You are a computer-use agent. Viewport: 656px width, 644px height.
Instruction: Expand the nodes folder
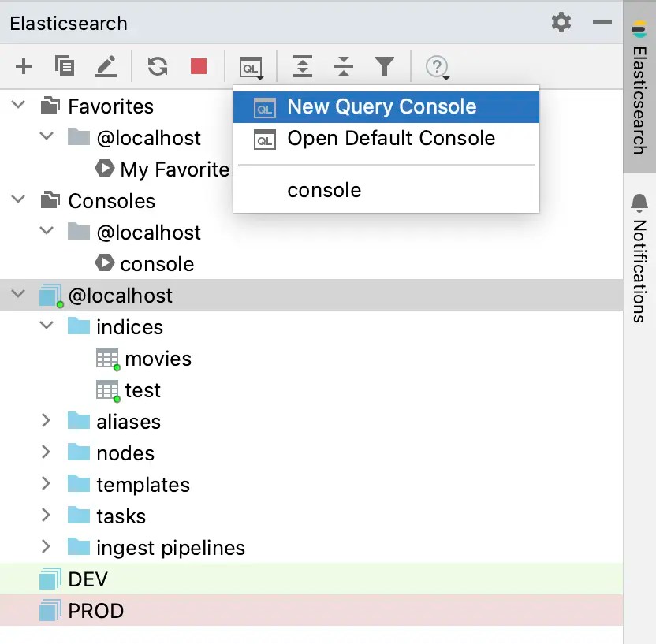46,452
